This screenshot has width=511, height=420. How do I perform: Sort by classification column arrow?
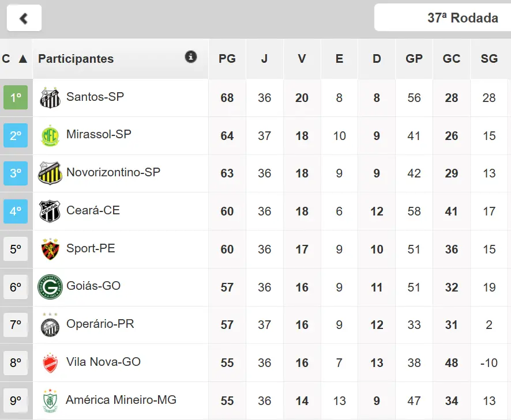23,59
